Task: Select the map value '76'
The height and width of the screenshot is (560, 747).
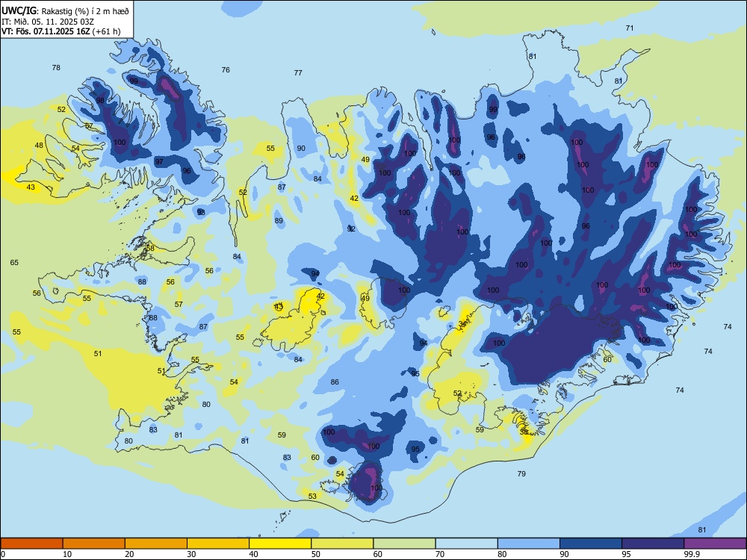Action: [x=226, y=70]
